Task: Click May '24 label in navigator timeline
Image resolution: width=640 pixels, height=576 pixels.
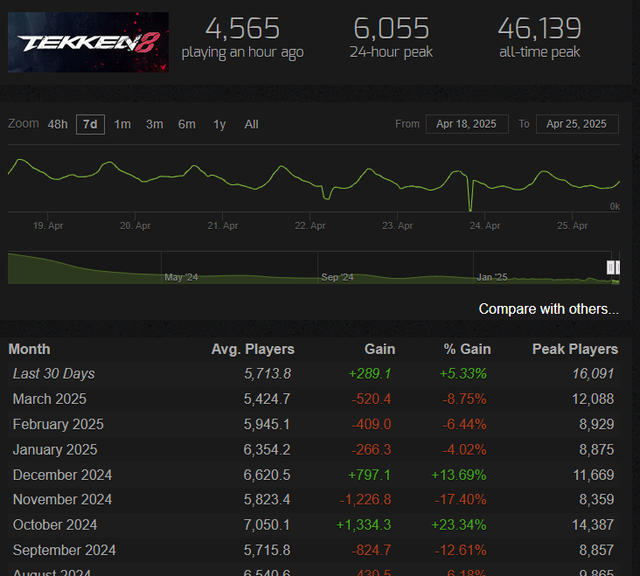Action: click(181, 278)
